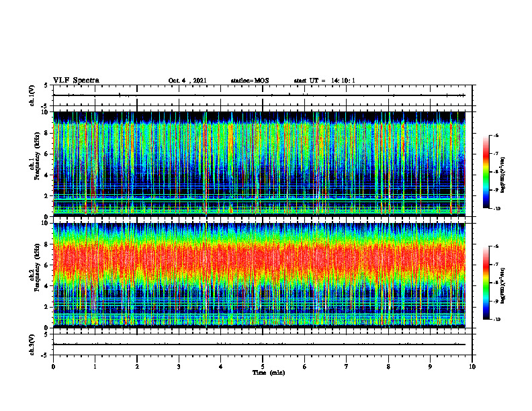Click the ch.1 spectrogram color bar
The image size is (532, 411).
[486, 172]
